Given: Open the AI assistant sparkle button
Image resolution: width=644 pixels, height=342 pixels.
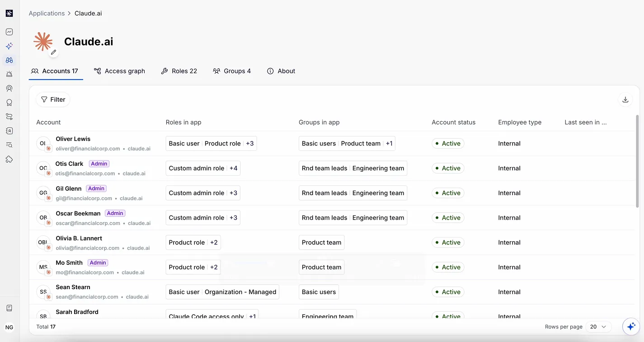Looking at the screenshot, I should pos(631,326).
